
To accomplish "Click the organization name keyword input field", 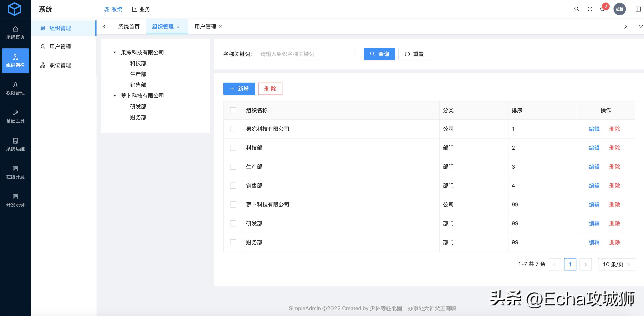I will [305, 54].
